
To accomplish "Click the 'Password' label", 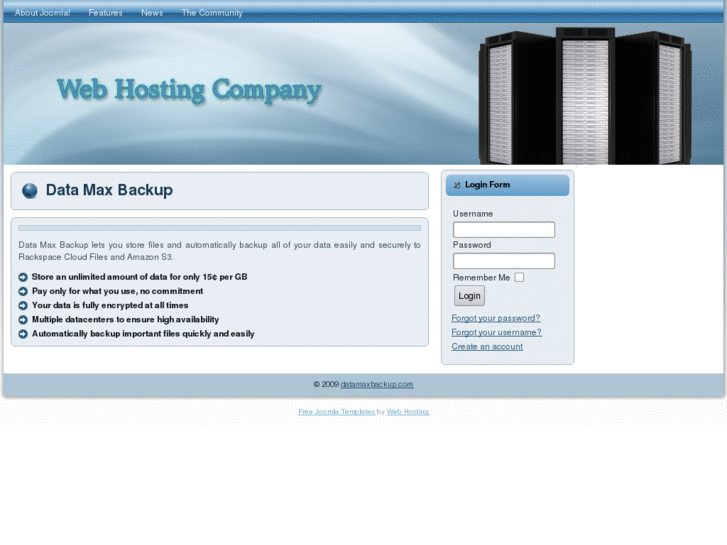I will click(472, 245).
